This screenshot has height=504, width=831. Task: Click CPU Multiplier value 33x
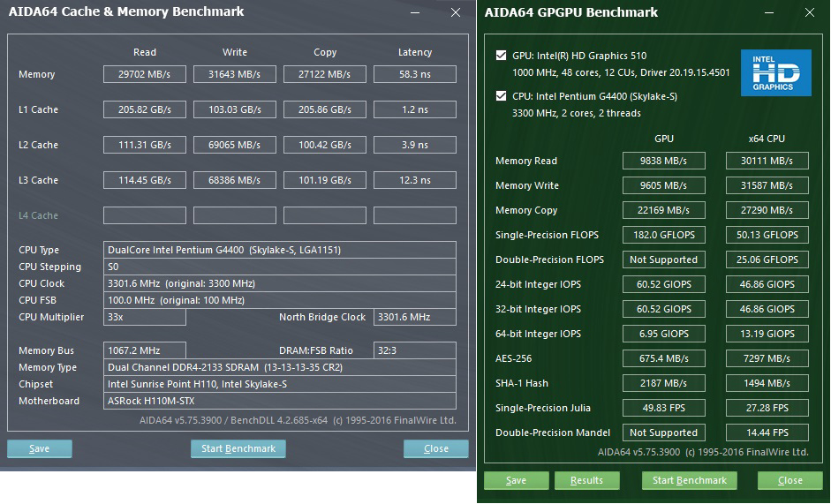point(145,317)
